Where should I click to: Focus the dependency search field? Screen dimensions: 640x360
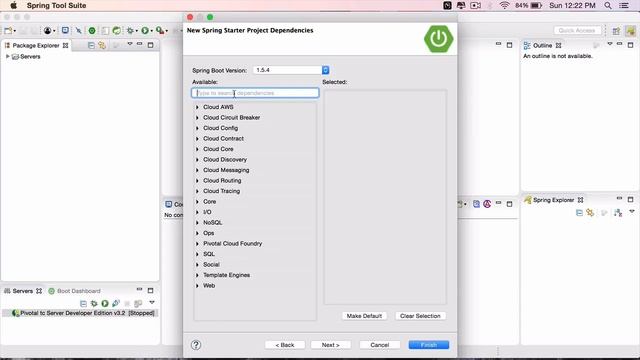tap(255, 93)
